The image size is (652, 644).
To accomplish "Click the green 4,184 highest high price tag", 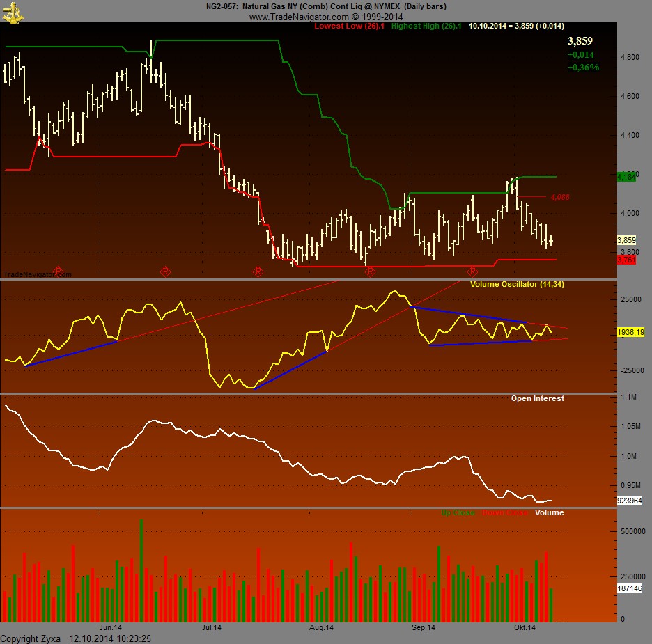I will pyautogui.click(x=627, y=178).
